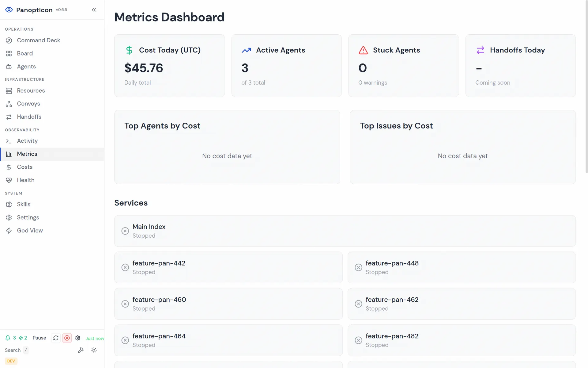Click the page's vertical scrollbar
The image size is (588, 368).
586,87
